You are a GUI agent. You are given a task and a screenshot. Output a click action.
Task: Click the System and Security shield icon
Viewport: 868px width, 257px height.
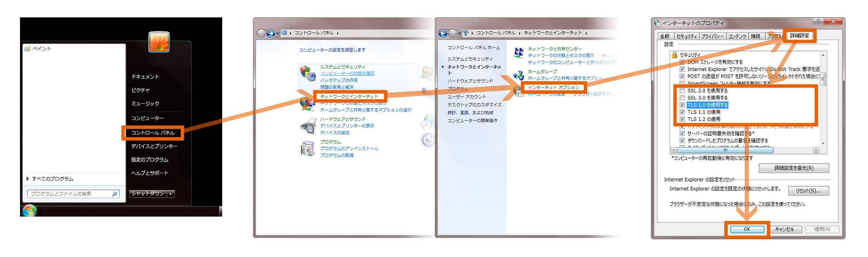[x=308, y=74]
